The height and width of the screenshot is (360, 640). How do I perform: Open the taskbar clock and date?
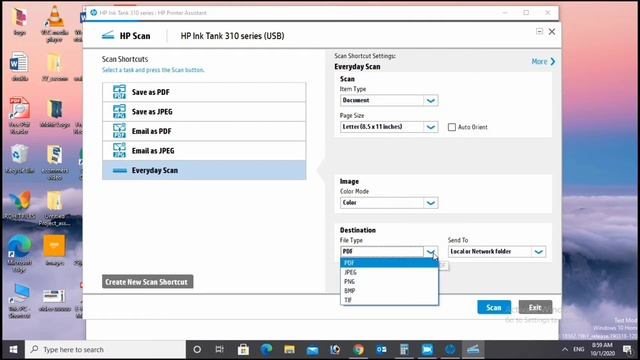pyautogui.click(x=602, y=349)
